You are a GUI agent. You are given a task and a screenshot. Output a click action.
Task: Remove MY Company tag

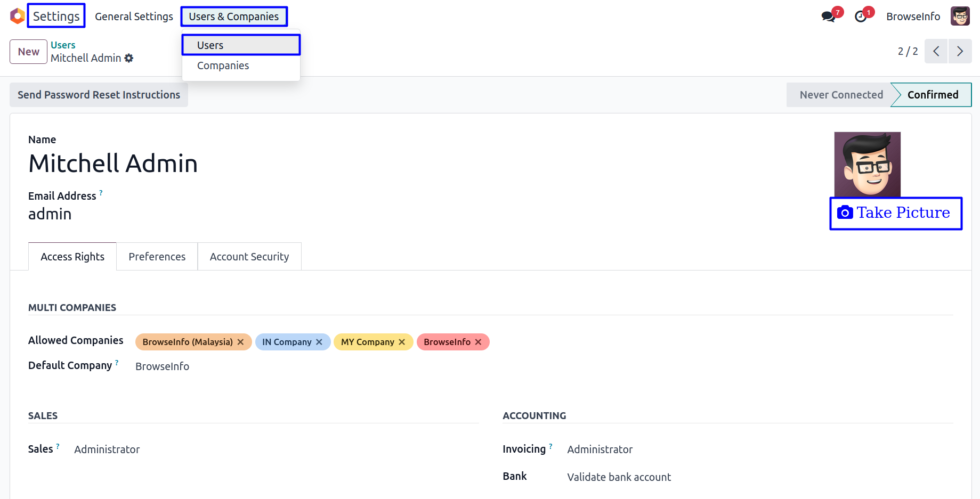[x=402, y=342]
